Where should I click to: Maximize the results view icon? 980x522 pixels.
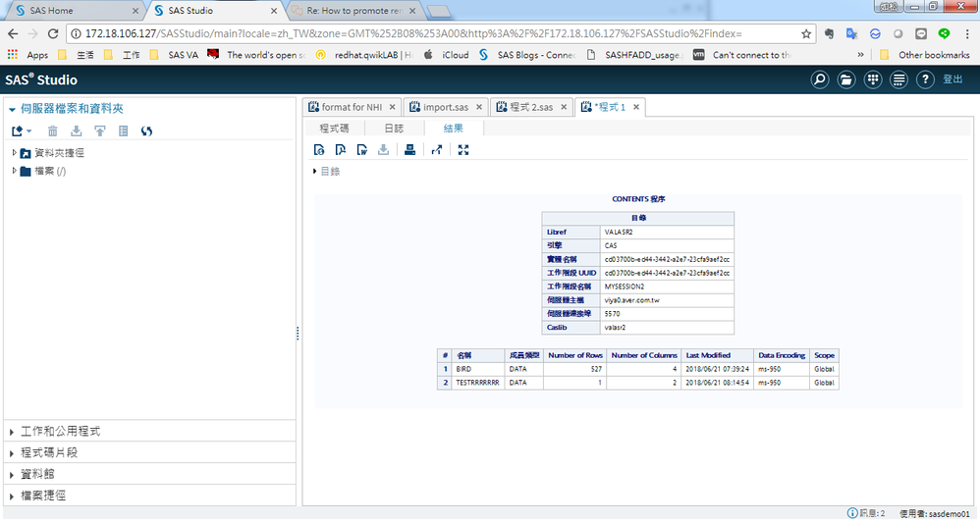tap(463, 150)
